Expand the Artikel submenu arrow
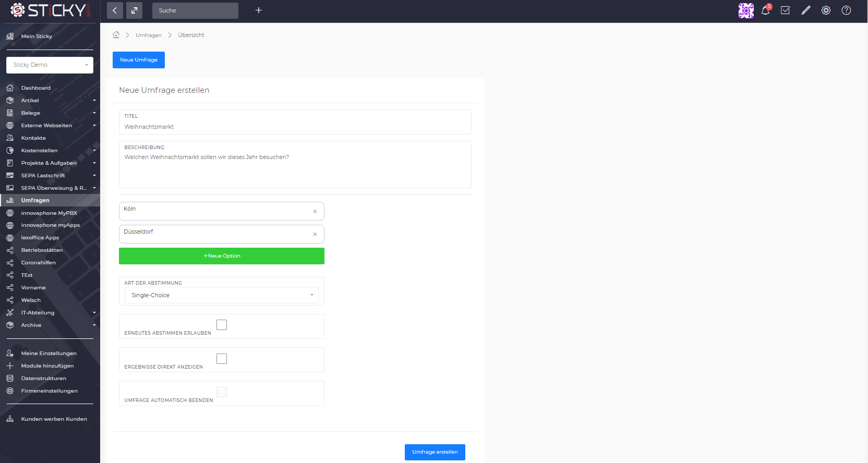The height and width of the screenshot is (463, 868). (94, 101)
